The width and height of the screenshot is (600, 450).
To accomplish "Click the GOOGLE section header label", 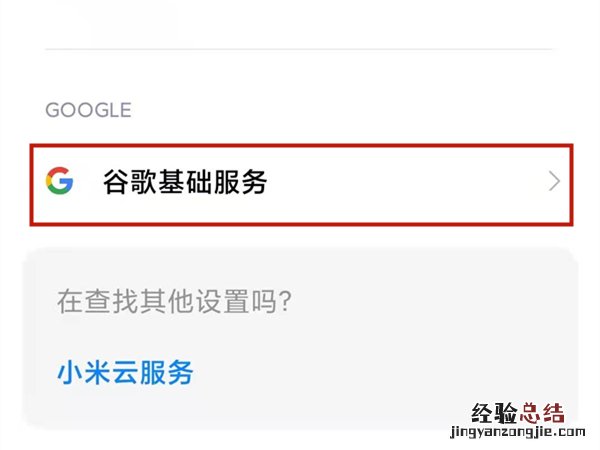I will point(88,110).
